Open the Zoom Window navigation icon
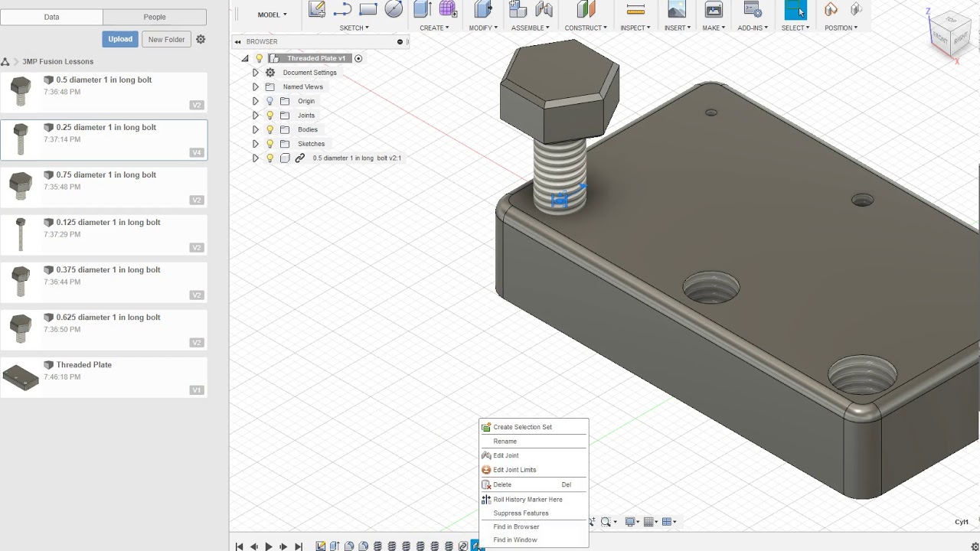Screen dimensions: 980x551 (606, 522)
